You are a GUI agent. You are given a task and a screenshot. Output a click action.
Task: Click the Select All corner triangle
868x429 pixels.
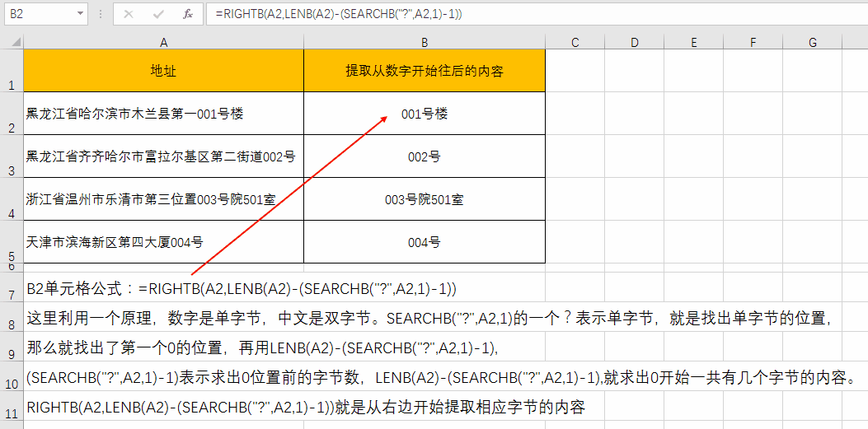(x=16, y=41)
